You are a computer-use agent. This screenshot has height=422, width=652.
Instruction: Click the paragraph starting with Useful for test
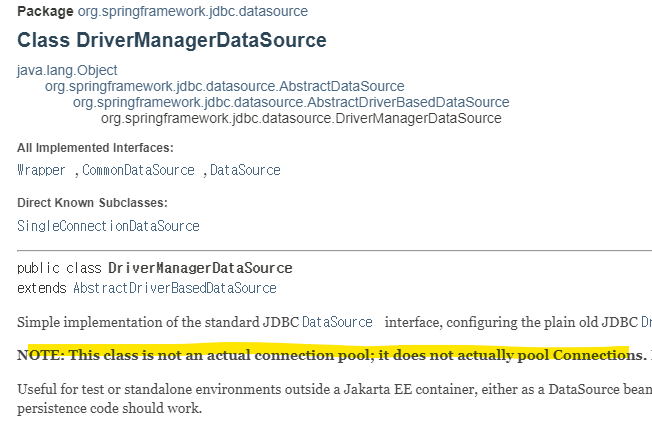tap(334, 398)
